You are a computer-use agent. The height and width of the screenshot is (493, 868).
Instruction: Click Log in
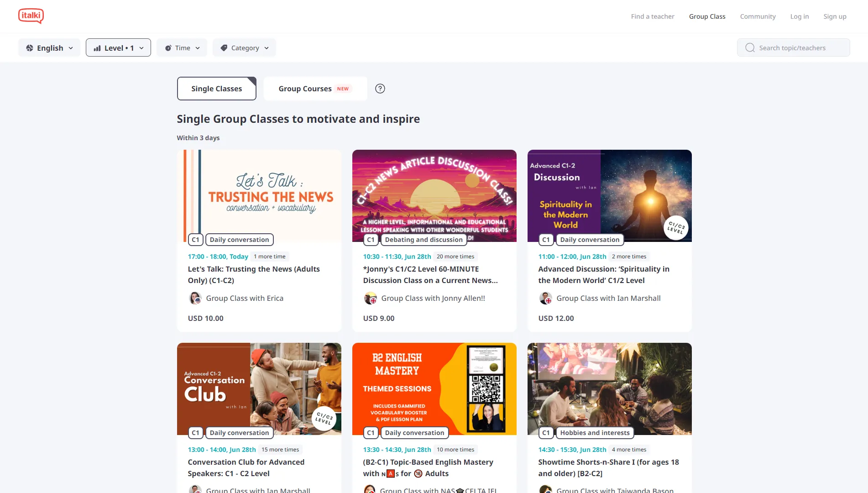[x=800, y=16]
